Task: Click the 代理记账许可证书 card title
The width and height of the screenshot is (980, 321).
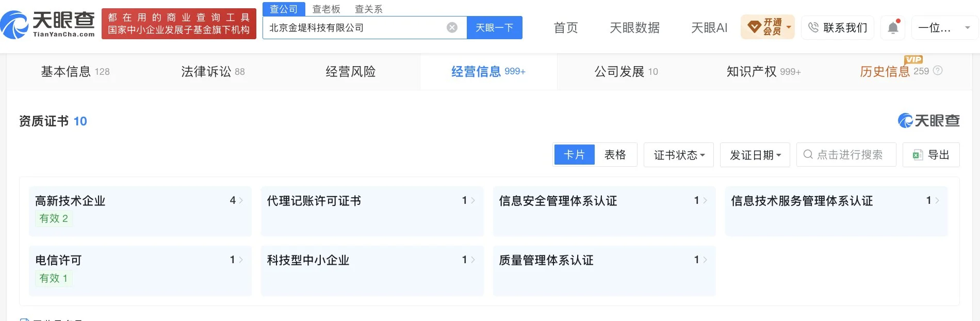Action: pos(314,201)
